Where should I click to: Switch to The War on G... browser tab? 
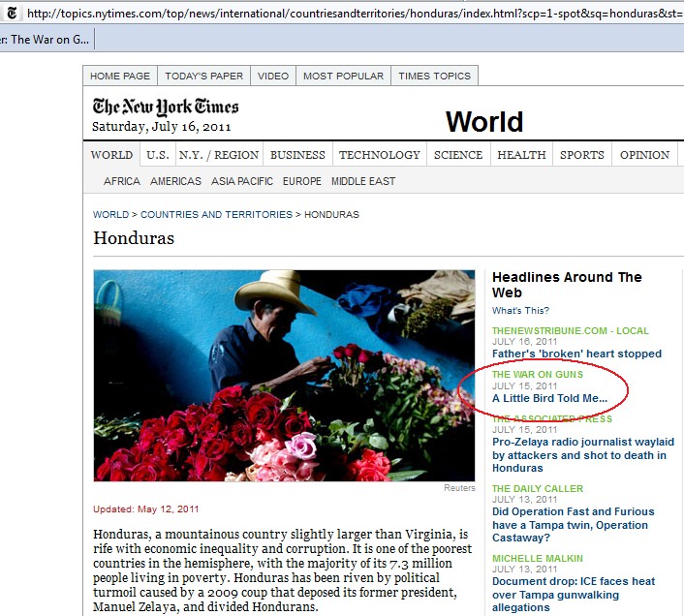(47, 40)
